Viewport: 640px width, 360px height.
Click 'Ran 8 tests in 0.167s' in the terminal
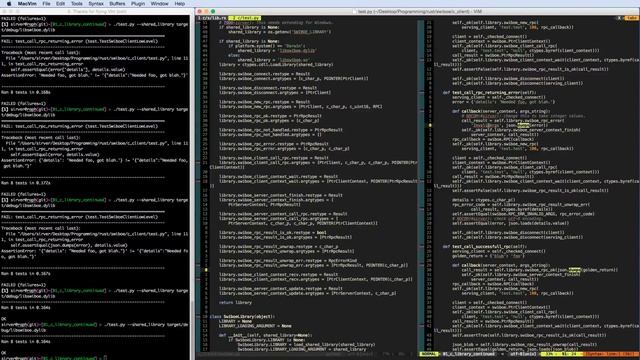pyautogui.click(x=26, y=273)
